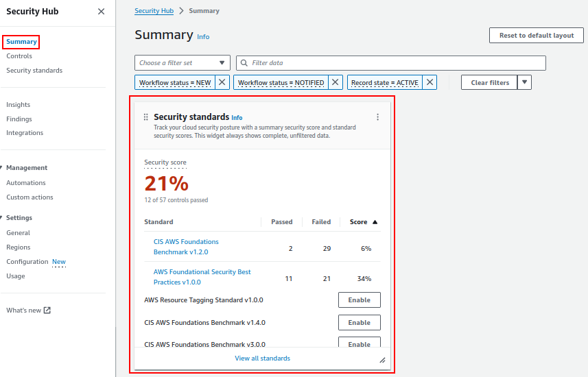Remove the Workflow status = NOTIFIED filter
Screen dimensions: 588x377
(x=336, y=82)
